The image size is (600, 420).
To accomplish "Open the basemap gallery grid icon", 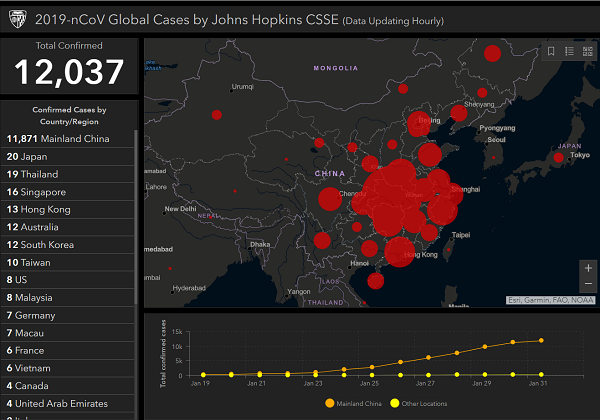I will [586, 51].
